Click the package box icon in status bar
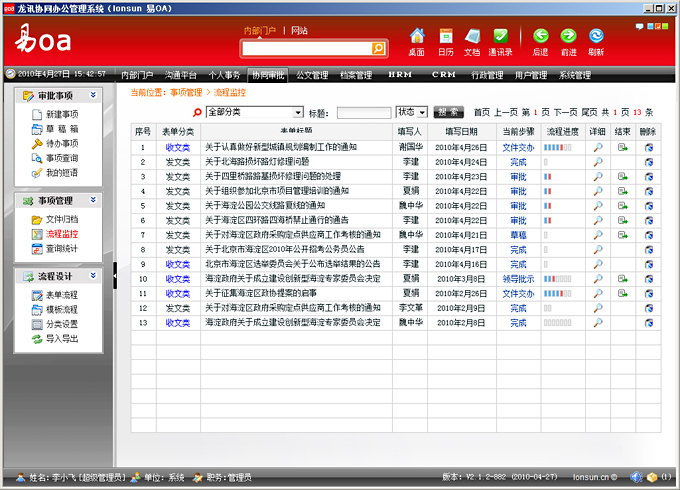Image resolution: width=680 pixels, height=490 pixels. pyautogui.click(x=652, y=477)
